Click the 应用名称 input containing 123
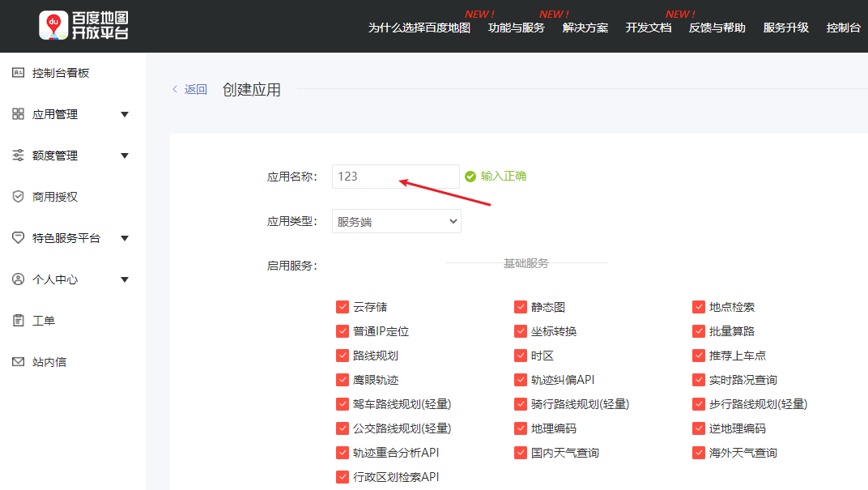Screen dimensions: 868x490 pos(396,177)
